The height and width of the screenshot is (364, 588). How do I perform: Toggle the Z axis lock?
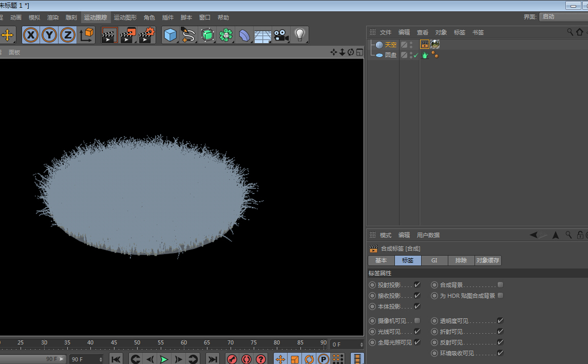point(67,35)
